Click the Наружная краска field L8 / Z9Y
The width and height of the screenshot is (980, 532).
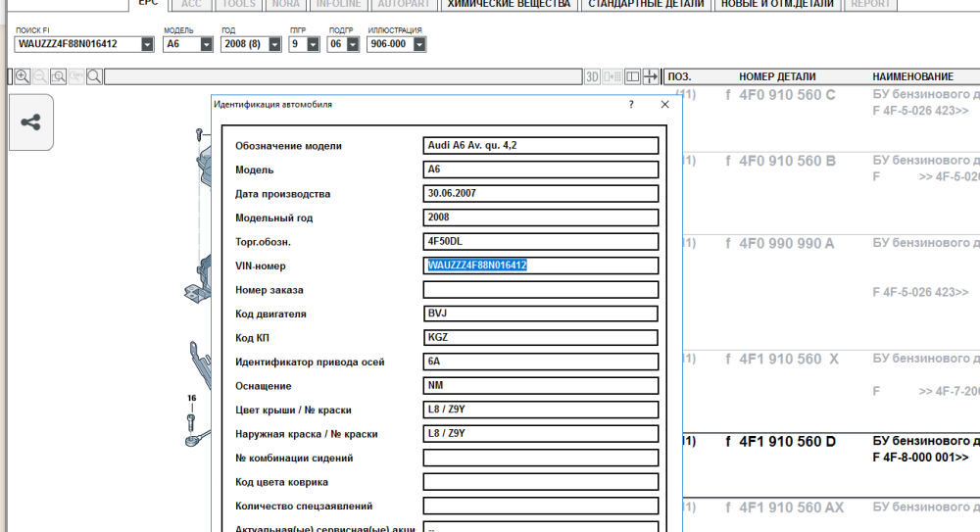(541, 434)
